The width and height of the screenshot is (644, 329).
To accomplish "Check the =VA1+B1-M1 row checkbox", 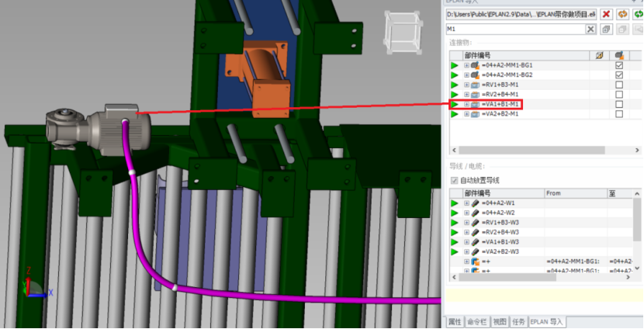I will point(619,104).
